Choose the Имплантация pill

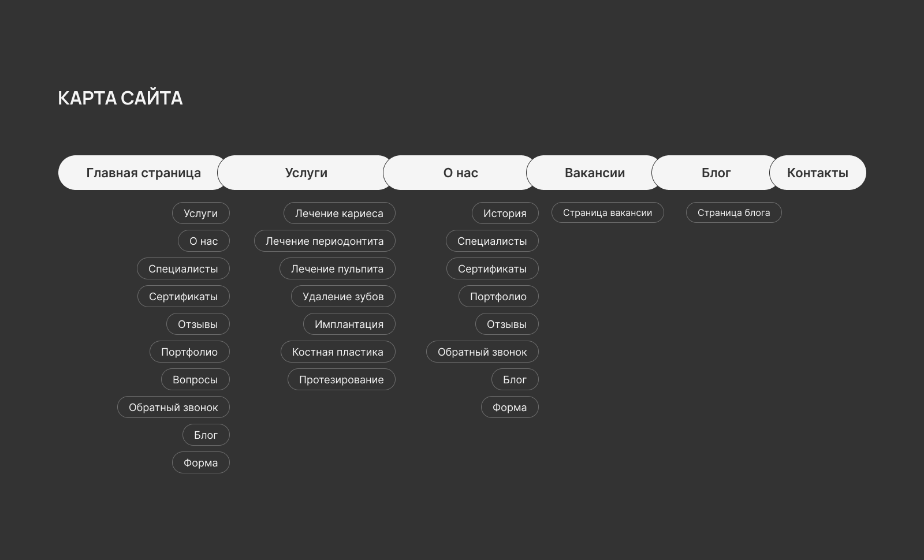coord(349,324)
